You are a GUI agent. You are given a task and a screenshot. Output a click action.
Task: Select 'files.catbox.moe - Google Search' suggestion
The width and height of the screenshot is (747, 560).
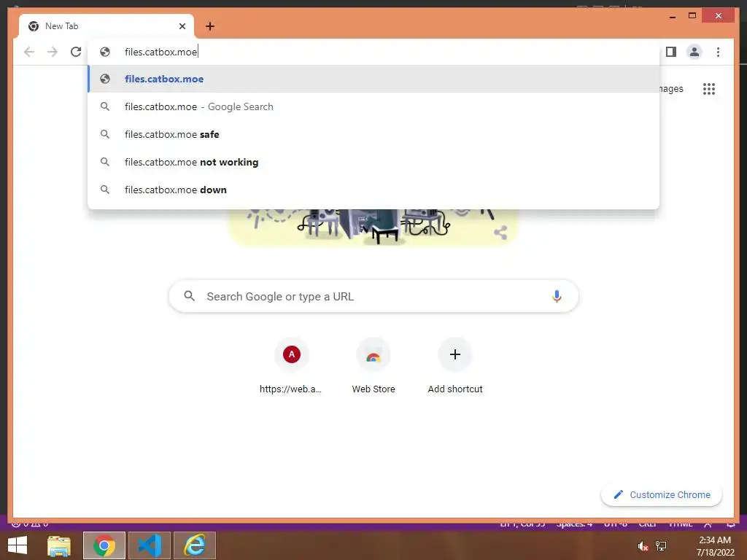(x=373, y=106)
